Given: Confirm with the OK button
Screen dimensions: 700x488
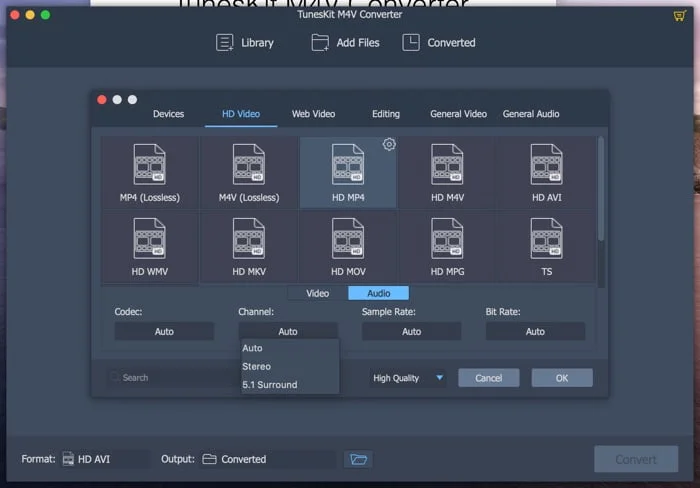Looking at the screenshot, I should click(562, 378).
